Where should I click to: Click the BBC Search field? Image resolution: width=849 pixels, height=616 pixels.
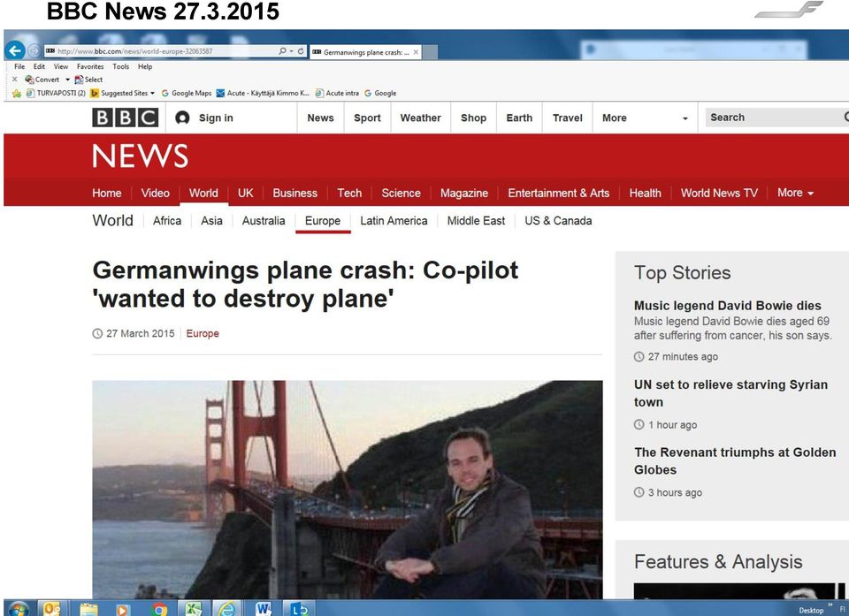coord(775,118)
